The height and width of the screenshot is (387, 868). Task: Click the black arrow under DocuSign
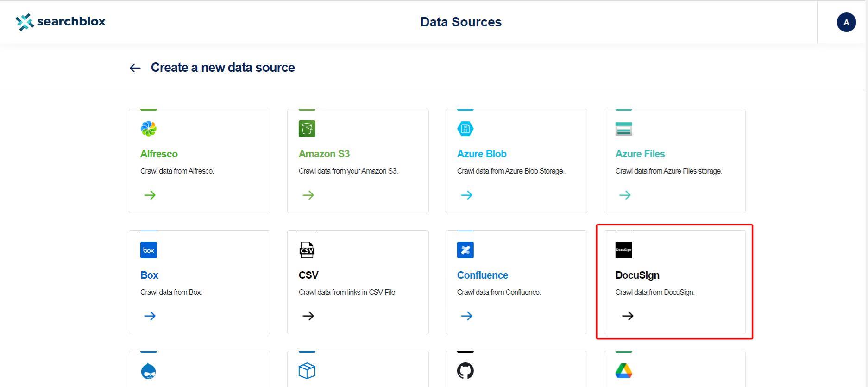pos(628,316)
